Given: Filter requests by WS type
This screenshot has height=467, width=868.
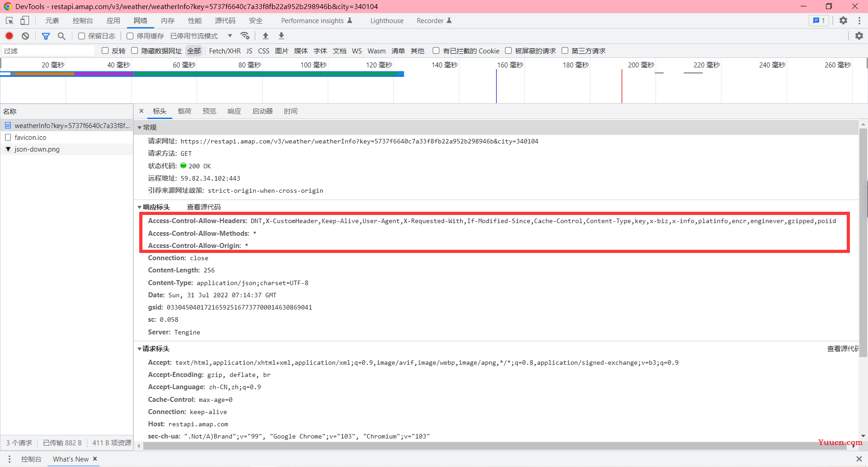Looking at the screenshot, I should pos(357,51).
